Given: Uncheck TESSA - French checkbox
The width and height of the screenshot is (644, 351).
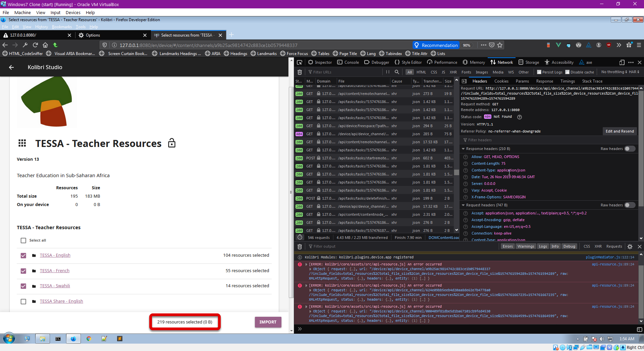Looking at the screenshot, I should tap(23, 271).
